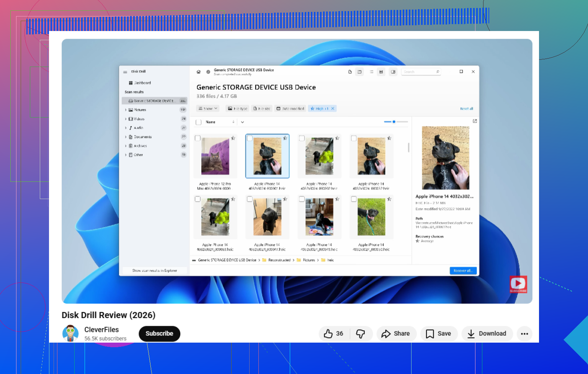Click Show scan results in Explorer
This screenshot has width=588, height=374.
tap(155, 271)
